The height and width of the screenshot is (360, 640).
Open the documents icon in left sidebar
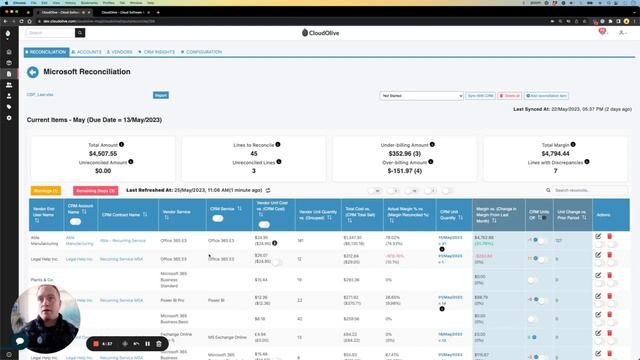[x=9, y=74]
